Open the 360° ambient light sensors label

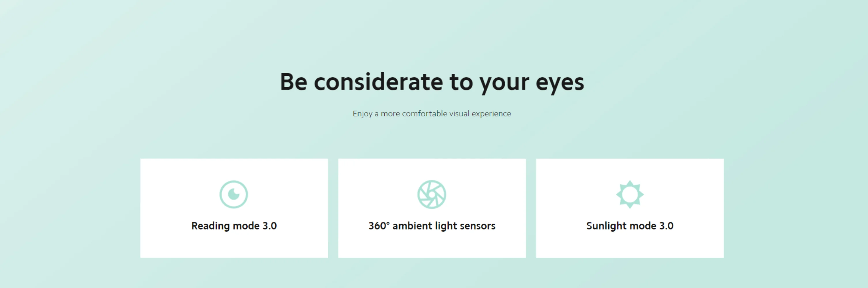click(x=432, y=226)
